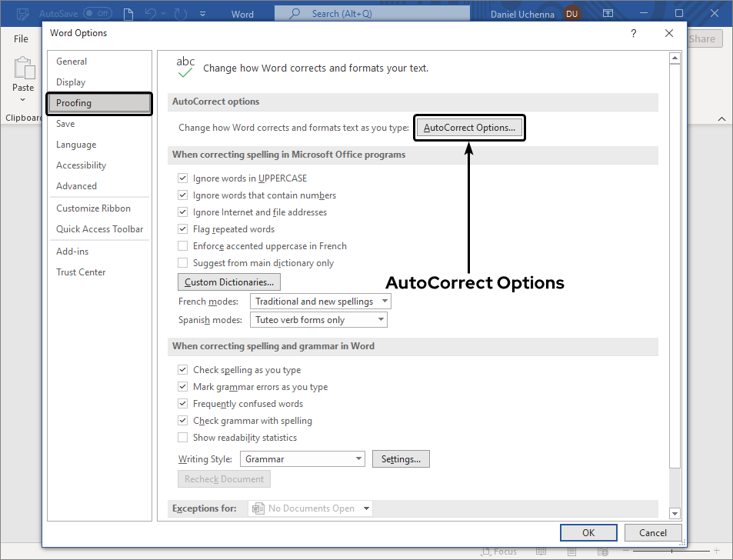Click the Redo icon in the title bar
Viewport: 733px width, 560px height.
pos(180,13)
